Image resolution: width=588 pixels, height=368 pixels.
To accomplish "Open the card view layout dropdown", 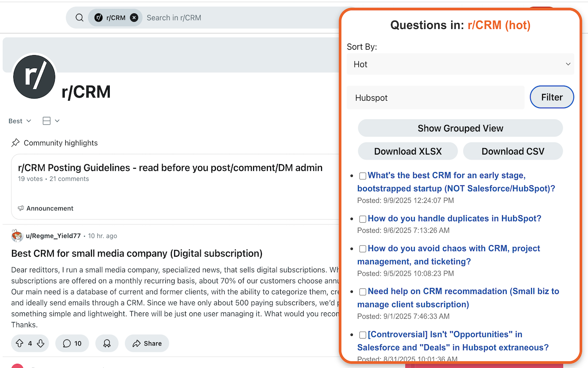I will pyautogui.click(x=51, y=121).
